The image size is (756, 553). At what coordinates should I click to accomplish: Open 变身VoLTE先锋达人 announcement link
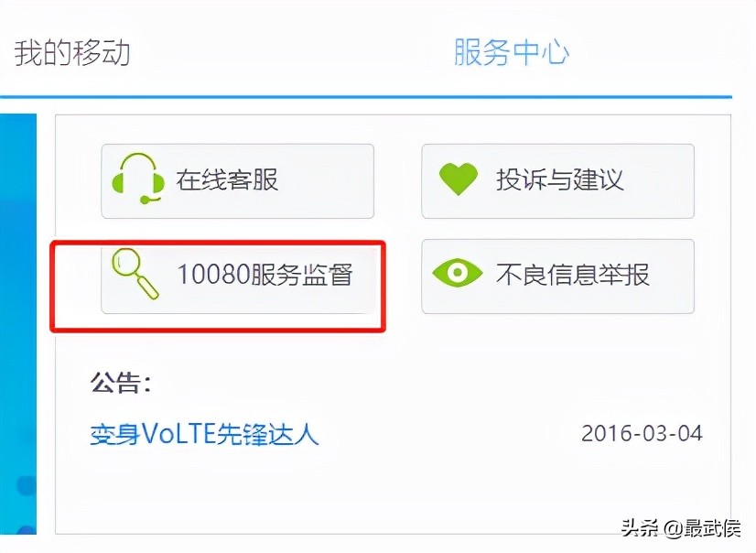click(204, 433)
